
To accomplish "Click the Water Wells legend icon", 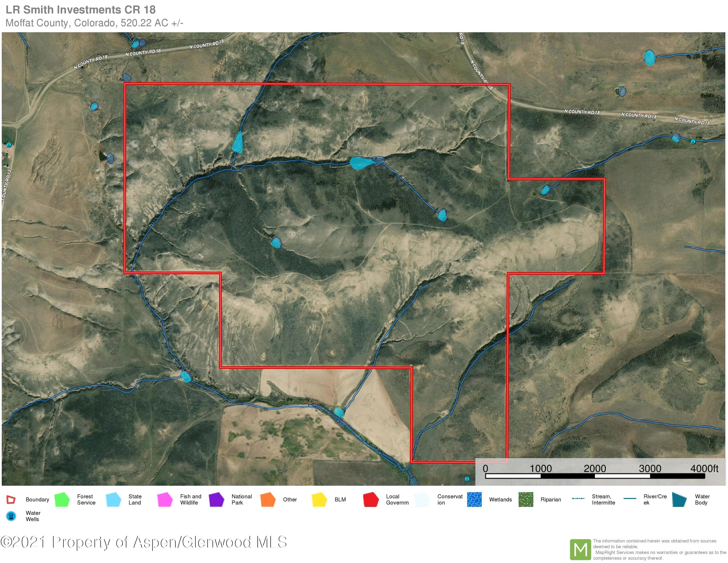I will tap(11, 516).
